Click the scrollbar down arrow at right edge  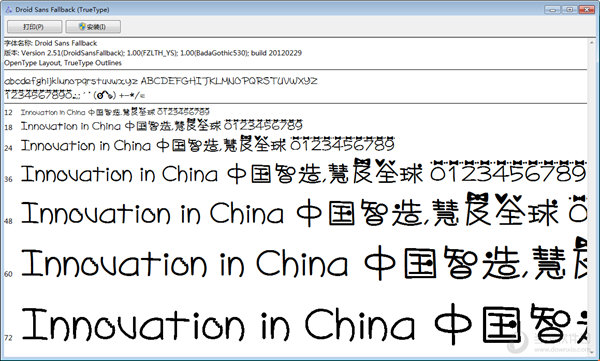592,351
